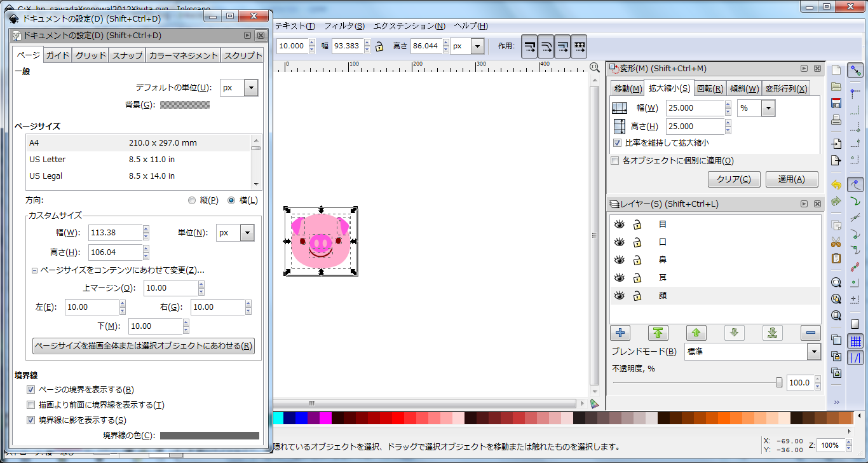The image size is (868, 463).
Task: Click the save floppy disk icon
Action: coord(836,103)
